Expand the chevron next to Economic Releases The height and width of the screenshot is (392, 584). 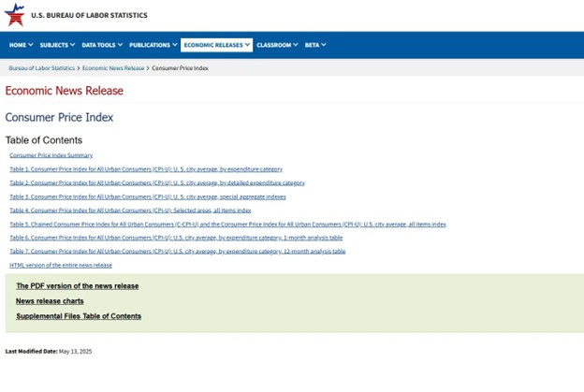(x=247, y=45)
